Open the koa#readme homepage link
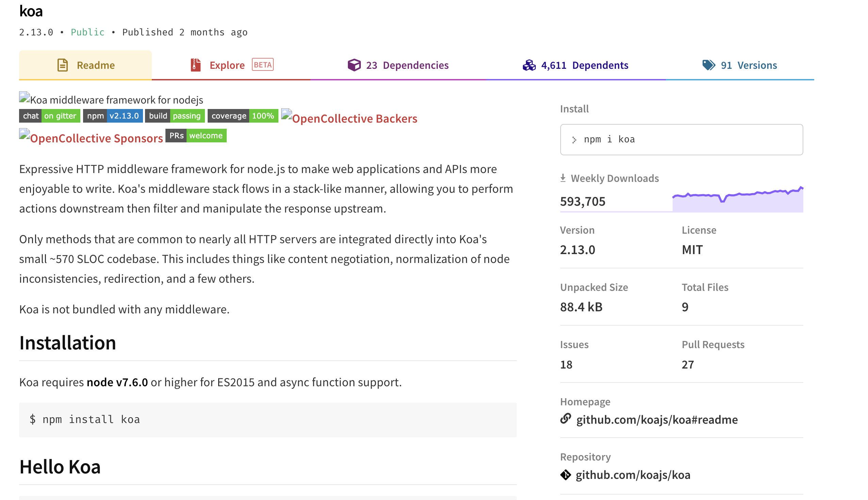 pyautogui.click(x=657, y=420)
